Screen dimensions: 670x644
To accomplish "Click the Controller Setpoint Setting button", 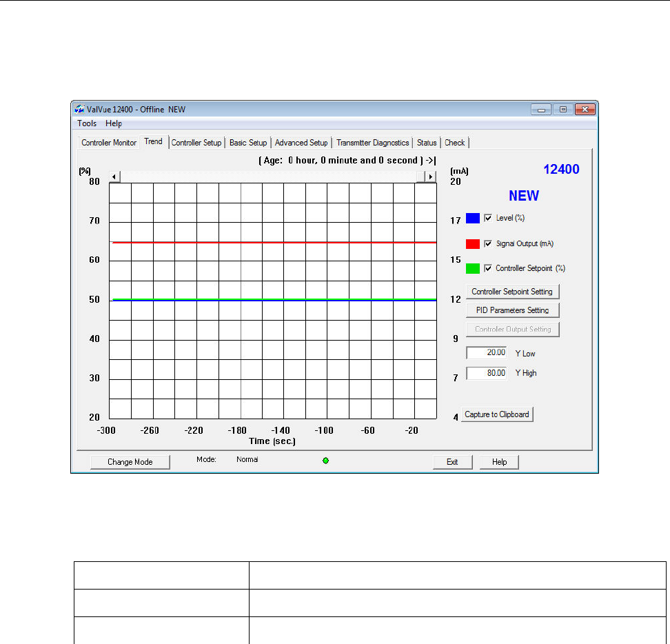I will tap(512, 292).
